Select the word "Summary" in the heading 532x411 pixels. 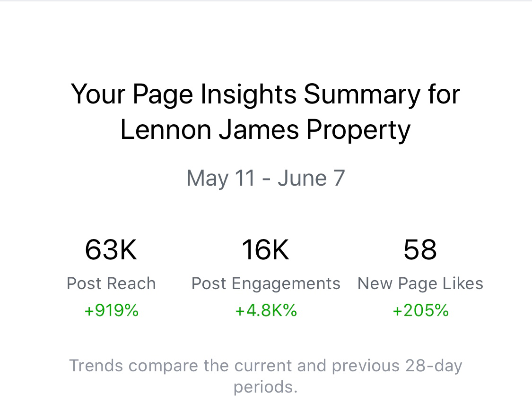click(x=361, y=94)
